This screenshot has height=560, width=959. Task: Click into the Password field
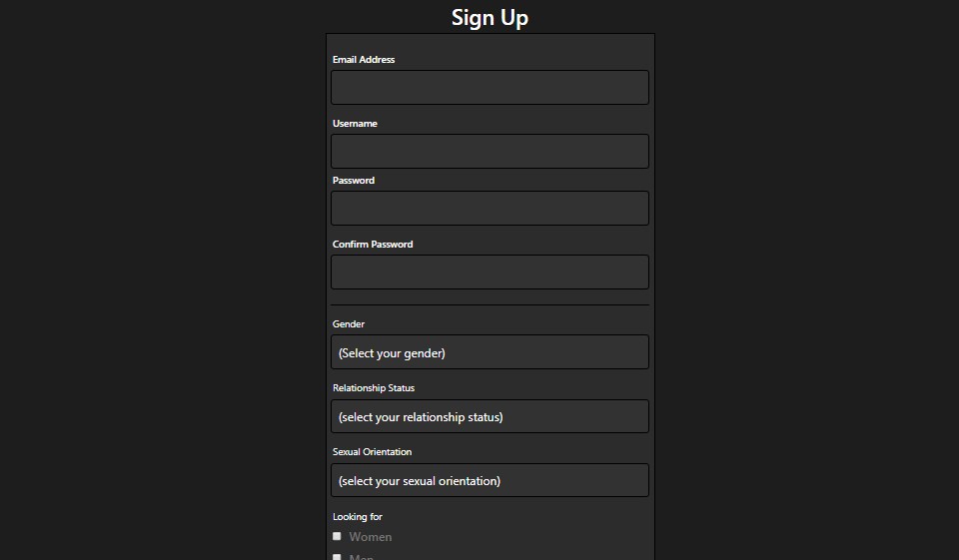[x=489, y=209]
